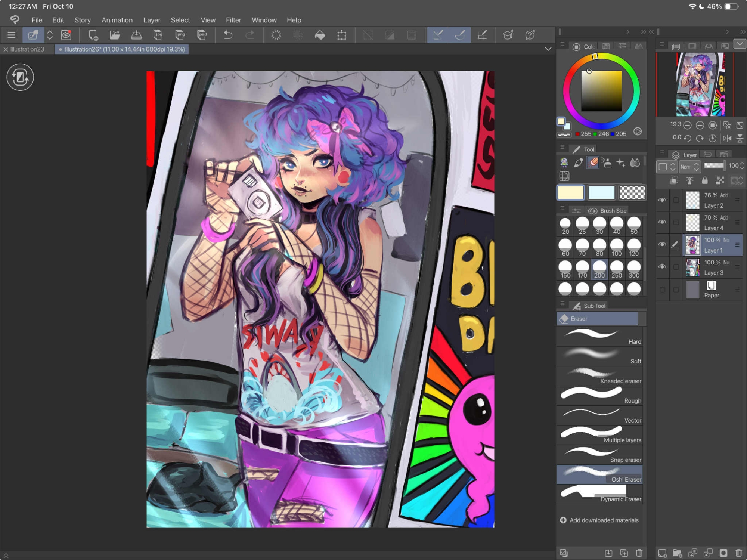Toggle visibility of Layer 3
This screenshot has height=560, width=747.
coord(662,267)
